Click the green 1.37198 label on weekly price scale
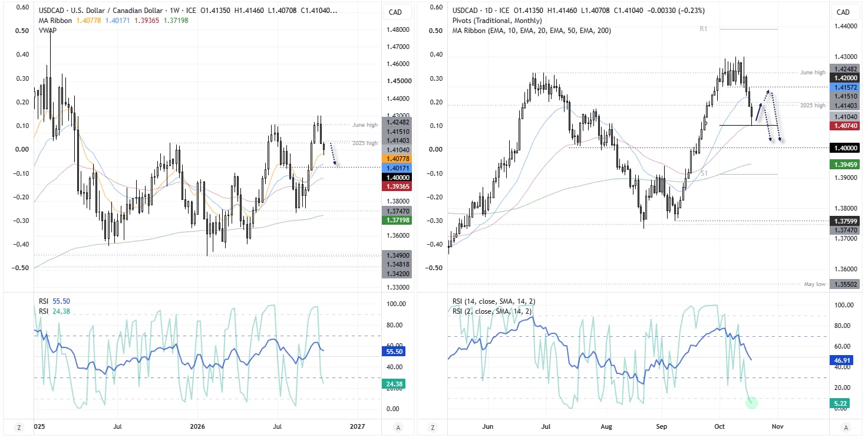 397,220
